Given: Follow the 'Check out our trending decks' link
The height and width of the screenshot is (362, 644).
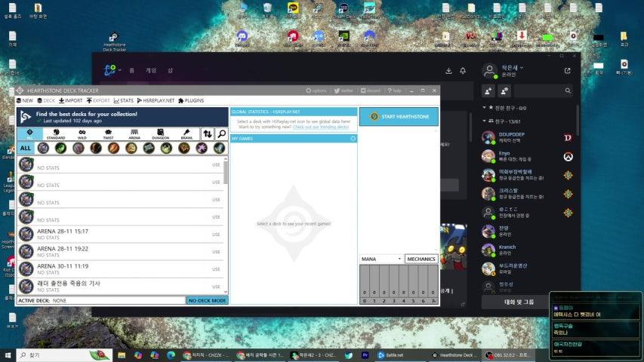Looking at the screenshot, I should pos(321,127).
